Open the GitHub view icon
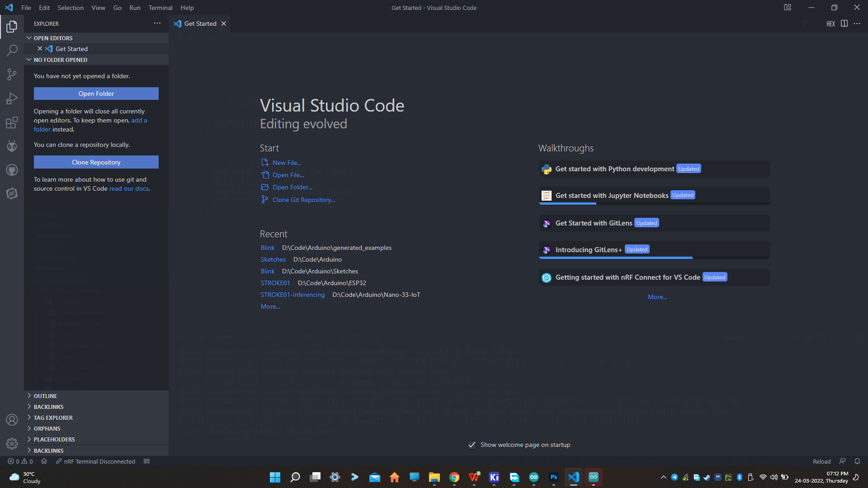This screenshot has height=488, width=868. pos(12,170)
